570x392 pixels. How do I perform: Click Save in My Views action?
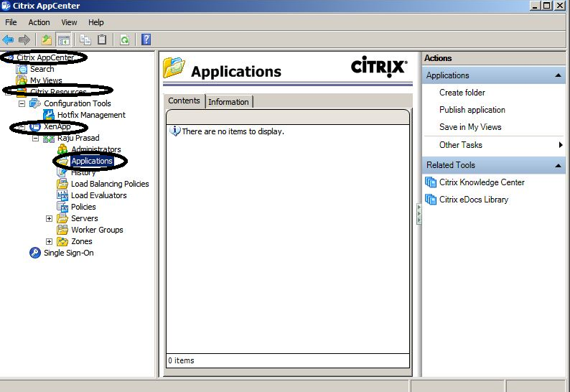[x=470, y=127]
